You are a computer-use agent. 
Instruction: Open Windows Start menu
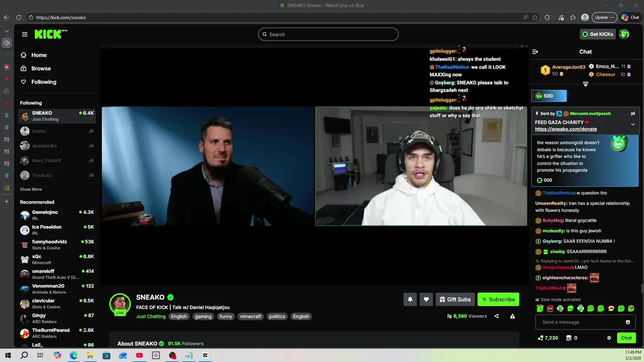8,355
